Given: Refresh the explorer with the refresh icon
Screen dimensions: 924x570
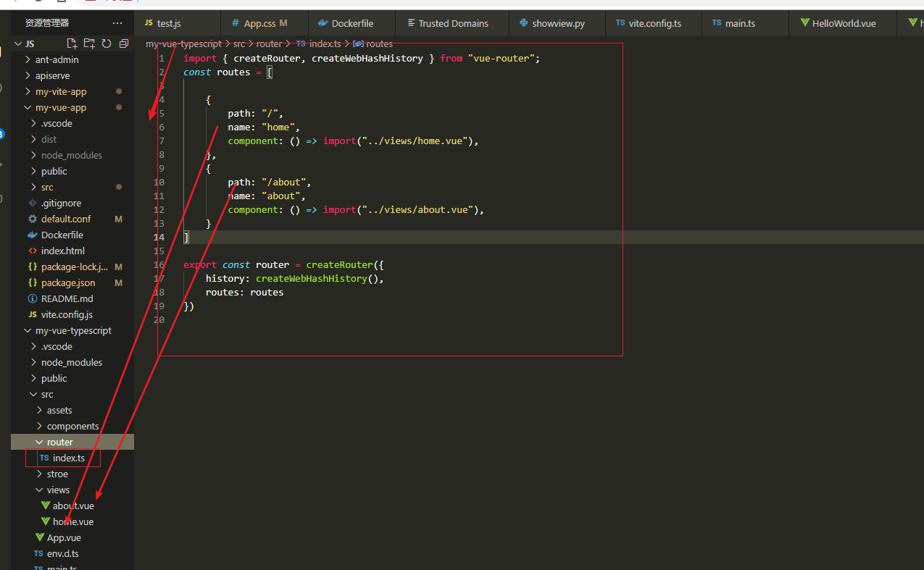Looking at the screenshot, I should (107, 43).
